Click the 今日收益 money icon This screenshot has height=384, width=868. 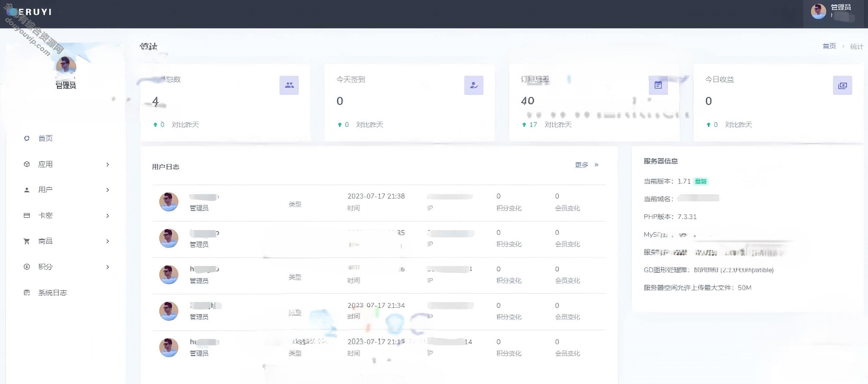coord(842,85)
